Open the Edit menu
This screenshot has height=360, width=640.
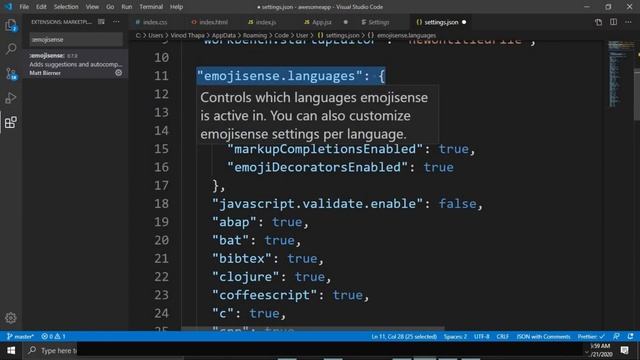tap(41, 7)
